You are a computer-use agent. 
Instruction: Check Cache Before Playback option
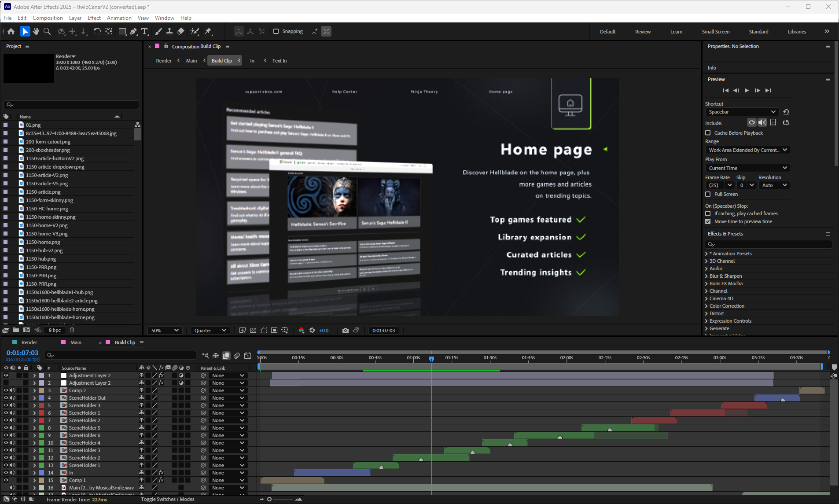(x=708, y=133)
